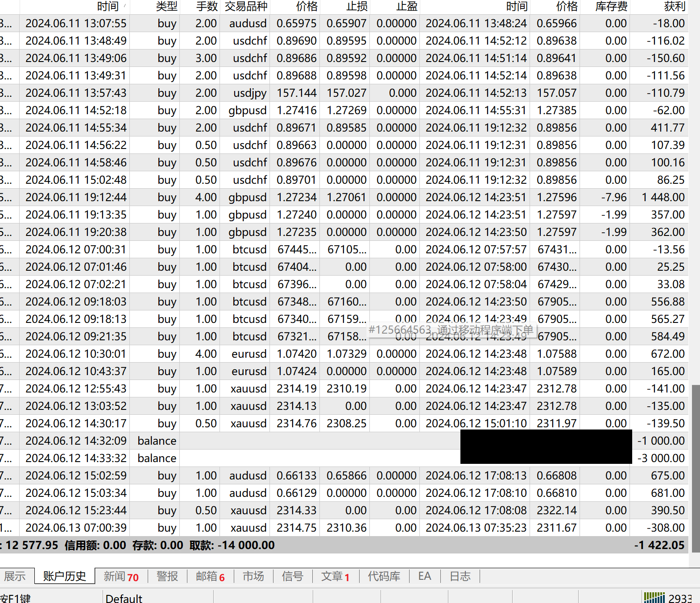Click the connection bars icon in status bar
The height and width of the screenshot is (603, 700).
[x=655, y=597]
